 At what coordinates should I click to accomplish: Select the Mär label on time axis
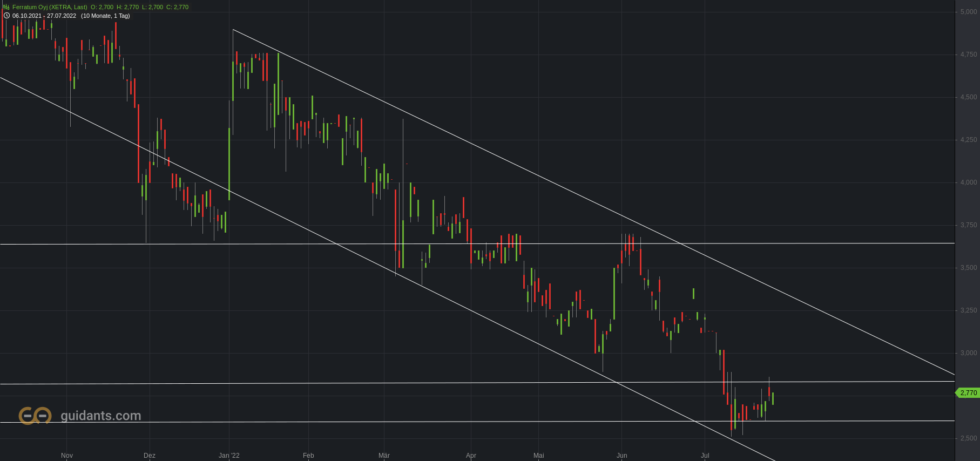click(384, 456)
